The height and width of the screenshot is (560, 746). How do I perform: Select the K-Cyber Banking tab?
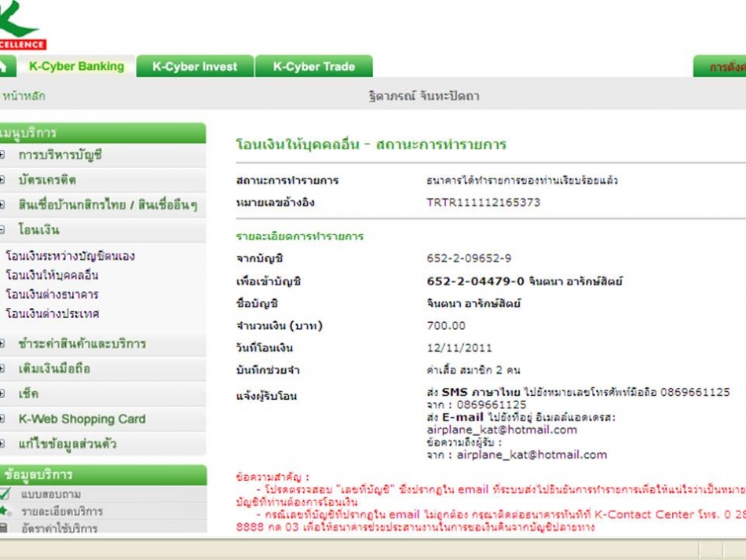[x=76, y=67]
